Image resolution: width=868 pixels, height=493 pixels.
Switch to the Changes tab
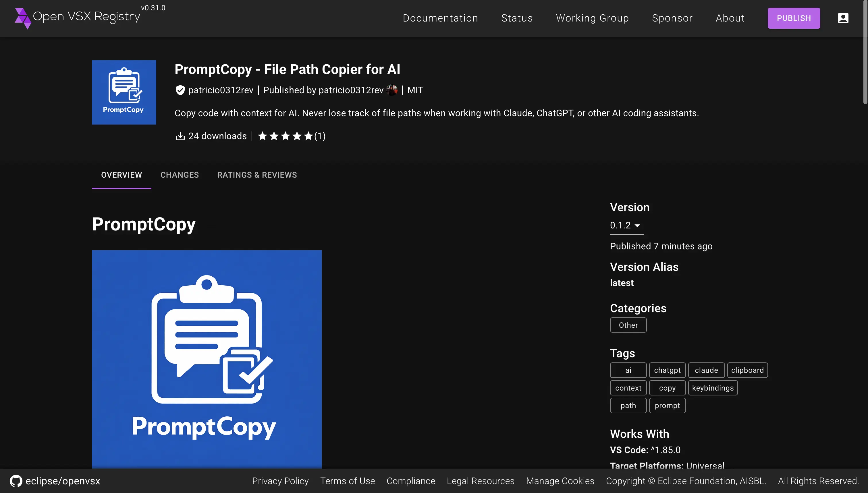(x=180, y=175)
